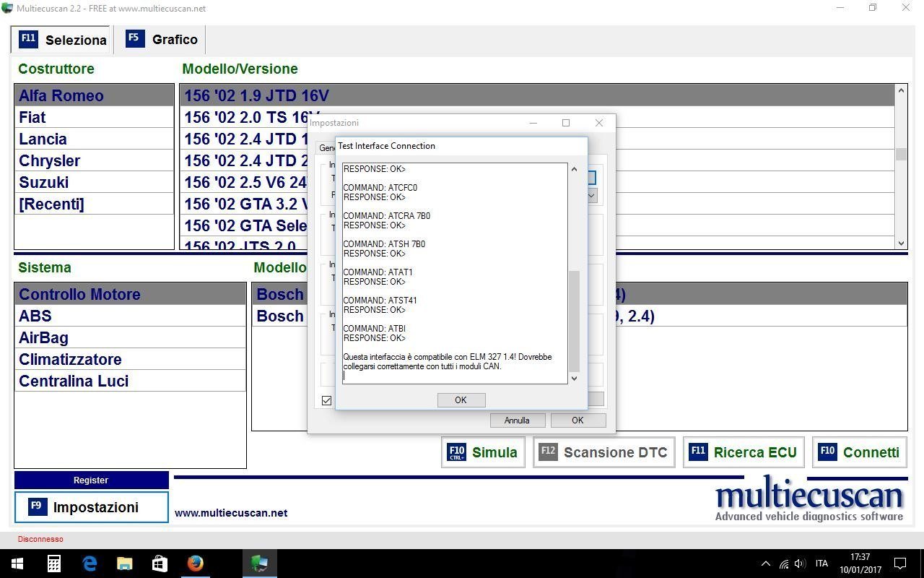The image size is (924, 578).
Task: Open the Action Center notifications icon
Action: coord(900,564)
